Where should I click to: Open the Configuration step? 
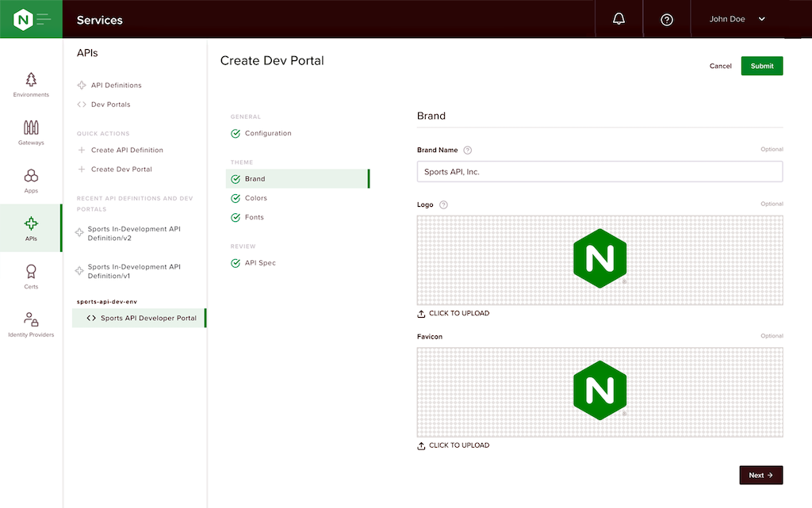coord(268,133)
